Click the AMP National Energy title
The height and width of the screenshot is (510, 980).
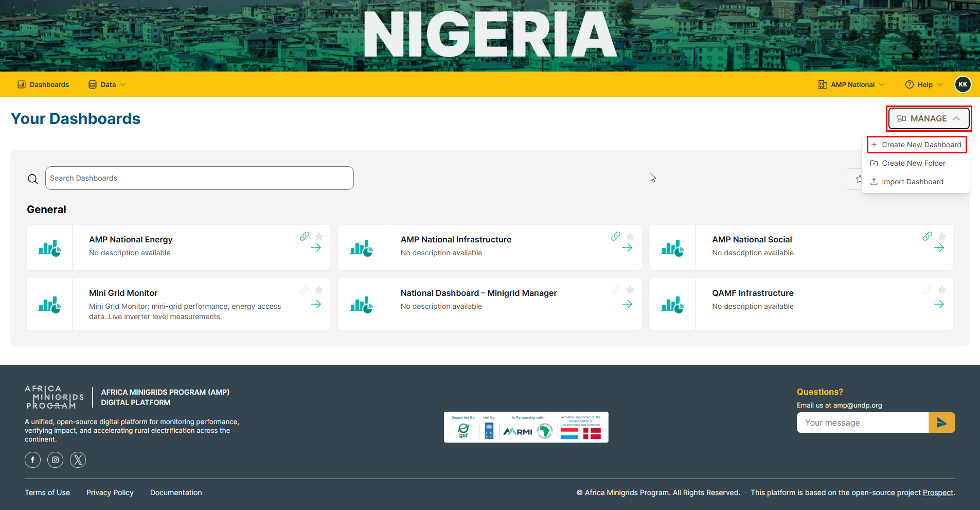[131, 239]
